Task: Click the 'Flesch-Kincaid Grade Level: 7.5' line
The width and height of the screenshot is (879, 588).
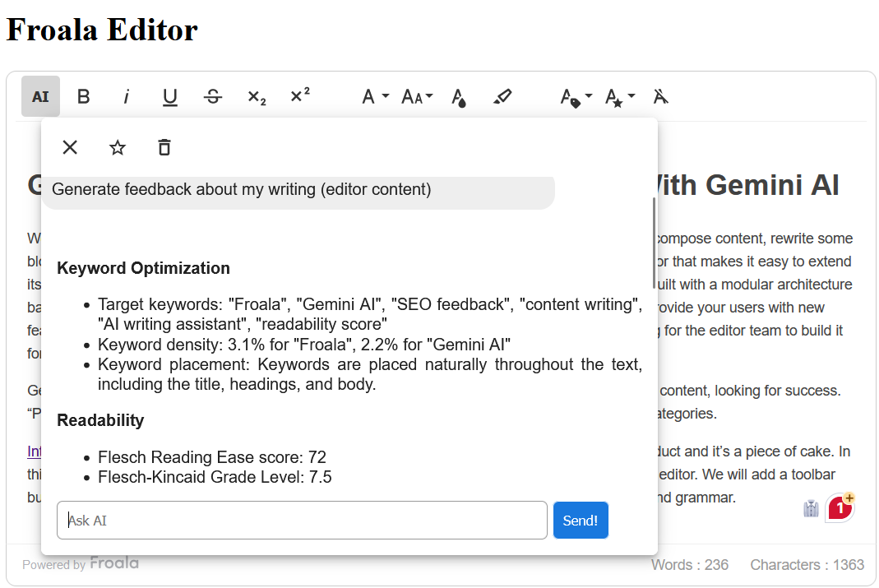Action: pyautogui.click(x=215, y=477)
